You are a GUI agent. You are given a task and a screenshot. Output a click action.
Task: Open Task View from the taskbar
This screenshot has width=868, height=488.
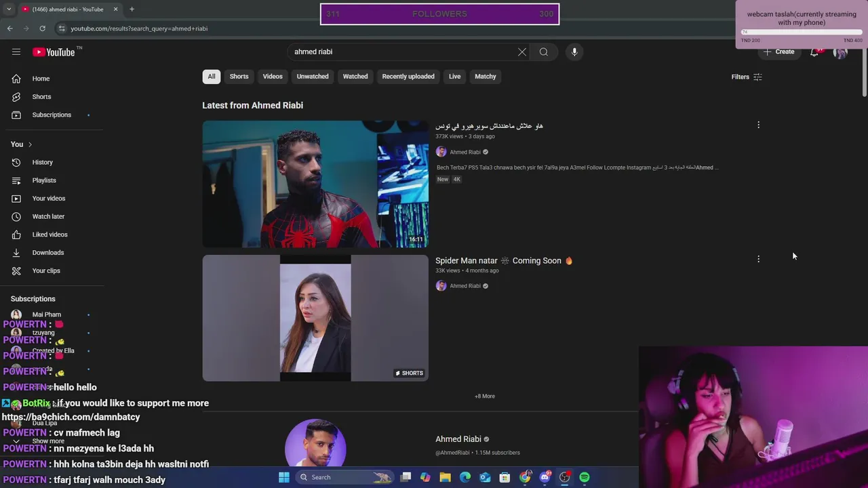click(x=406, y=477)
